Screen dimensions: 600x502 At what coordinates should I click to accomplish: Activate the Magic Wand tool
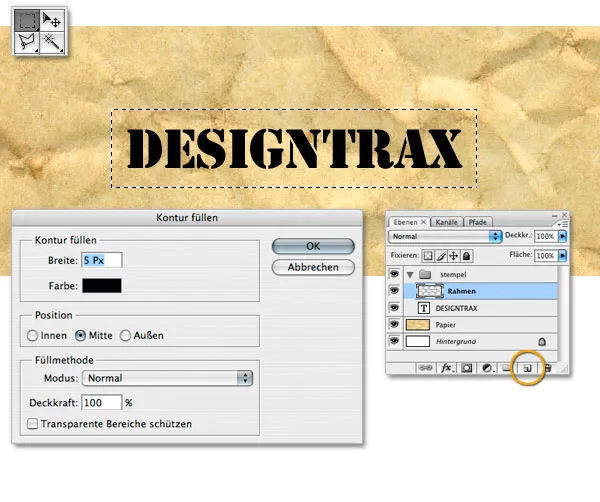pyautogui.click(x=52, y=42)
